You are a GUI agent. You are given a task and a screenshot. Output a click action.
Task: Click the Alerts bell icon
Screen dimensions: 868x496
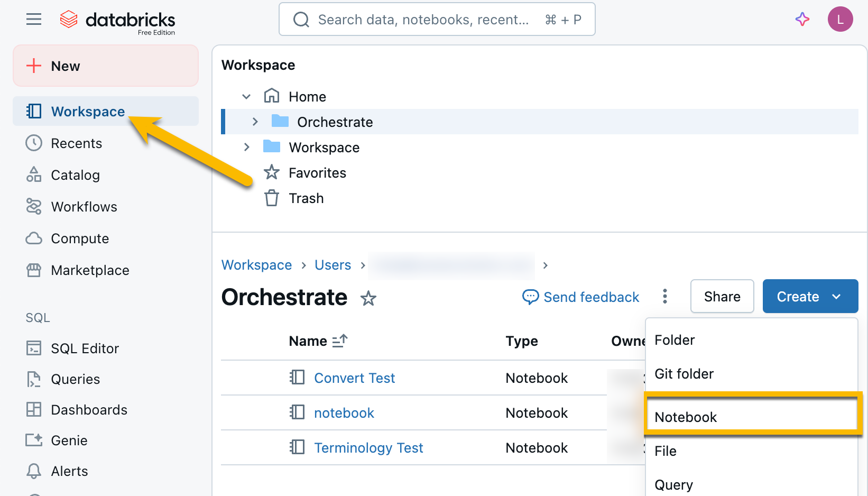34,471
